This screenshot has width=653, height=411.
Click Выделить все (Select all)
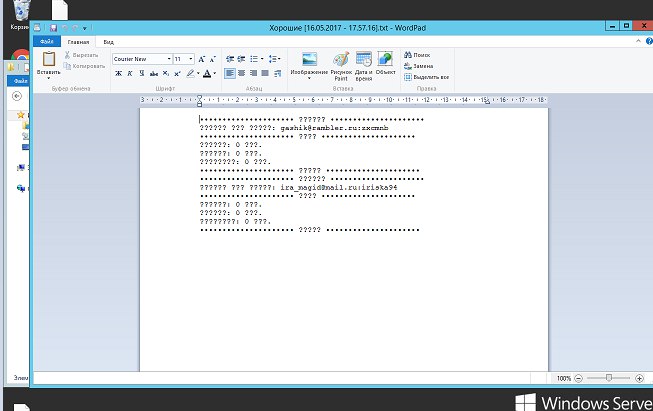click(x=428, y=76)
